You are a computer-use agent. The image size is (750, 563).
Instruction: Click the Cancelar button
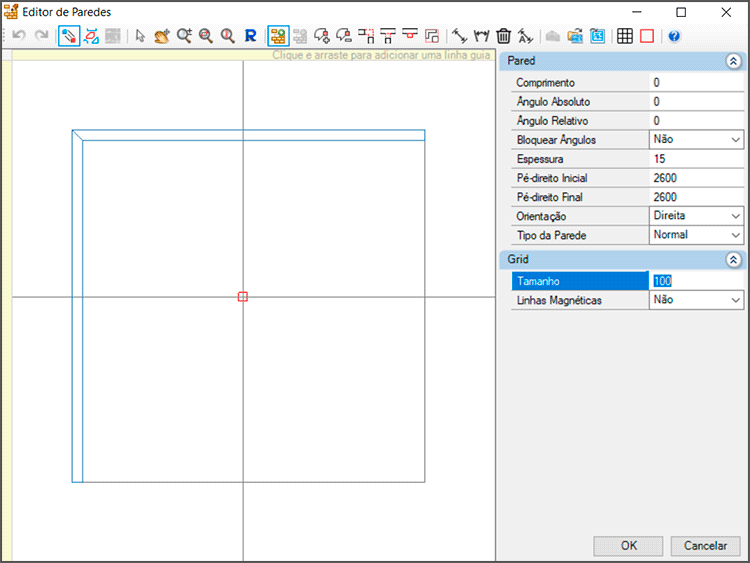(705, 546)
